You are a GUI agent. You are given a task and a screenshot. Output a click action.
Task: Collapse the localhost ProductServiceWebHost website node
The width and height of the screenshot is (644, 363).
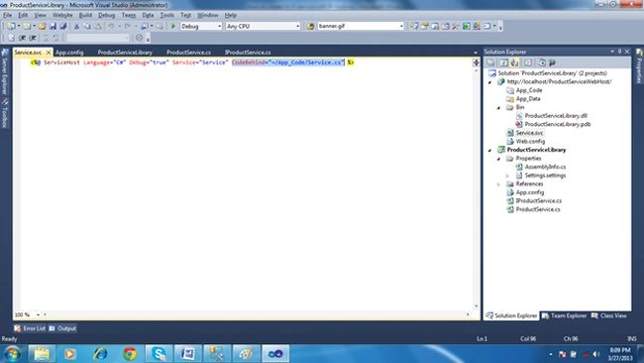[490, 81]
